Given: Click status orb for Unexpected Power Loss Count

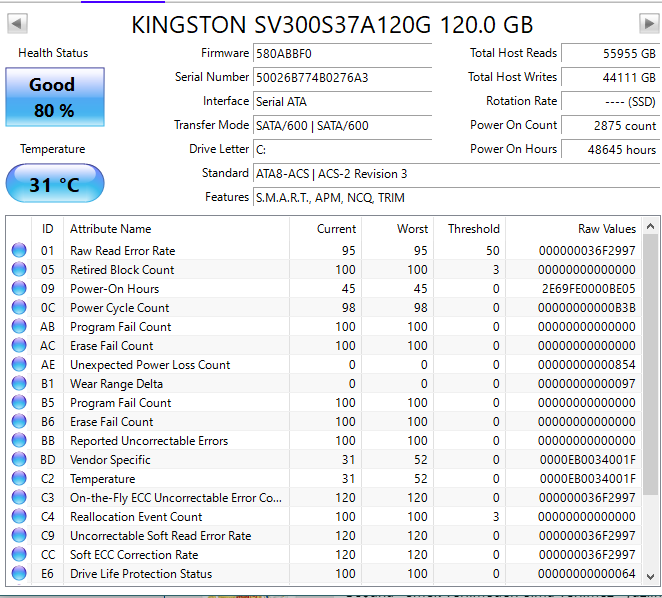Looking at the screenshot, I should click(19, 364).
